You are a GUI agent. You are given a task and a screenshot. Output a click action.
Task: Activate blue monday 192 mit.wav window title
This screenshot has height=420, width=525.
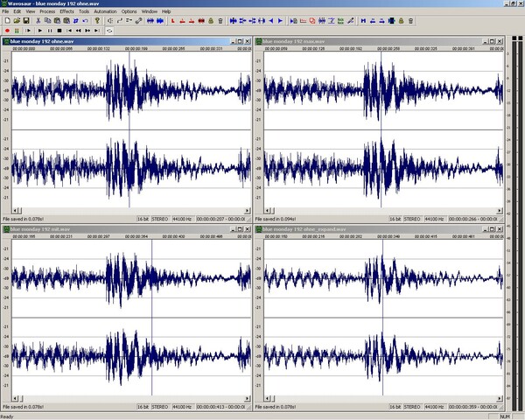(40, 229)
